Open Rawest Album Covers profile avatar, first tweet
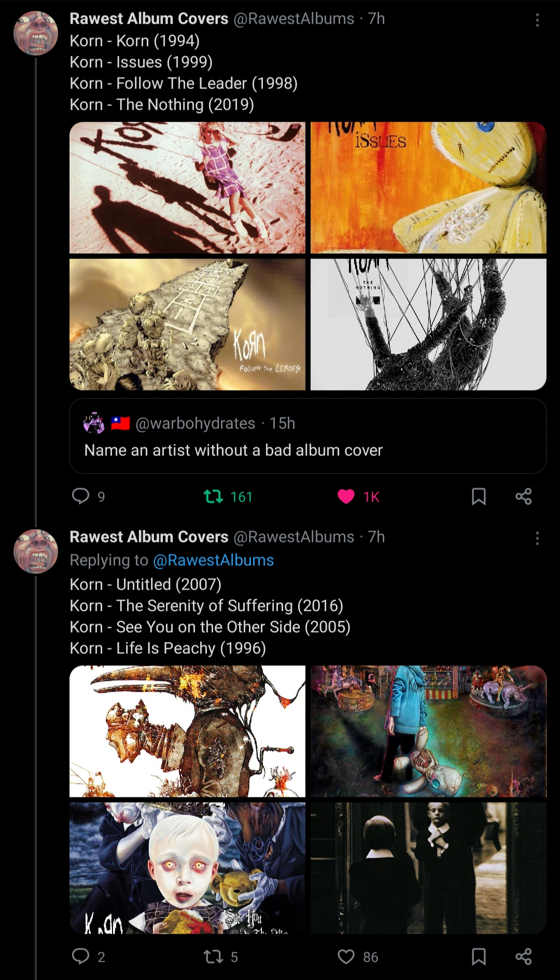The image size is (560, 980). 36,33
